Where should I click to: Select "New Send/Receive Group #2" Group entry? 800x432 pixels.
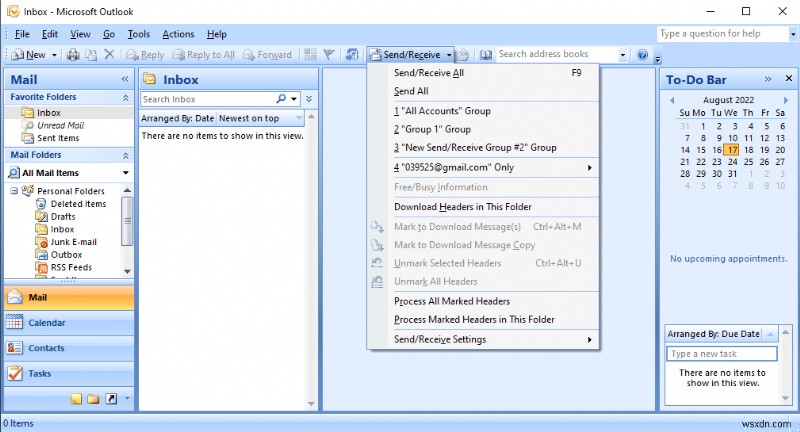click(x=483, y=147)
